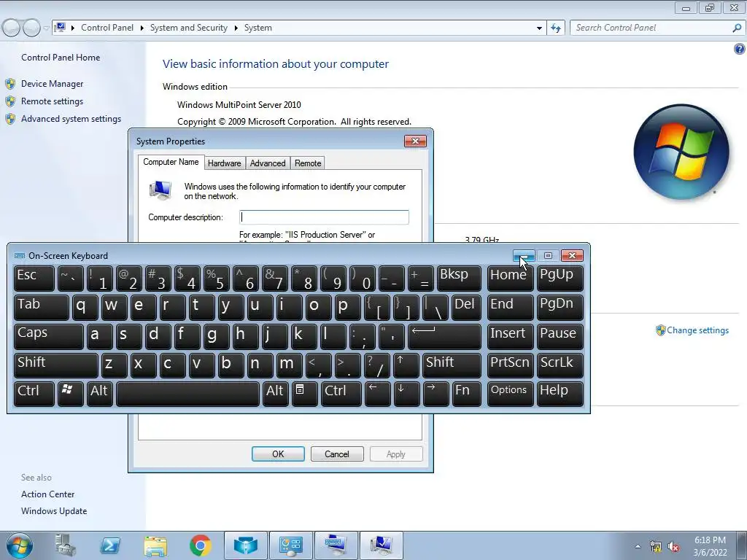This screenshot has height=560, width=747.
Task: Toggle the left Ctrl key
Action: tap(34, 394)
